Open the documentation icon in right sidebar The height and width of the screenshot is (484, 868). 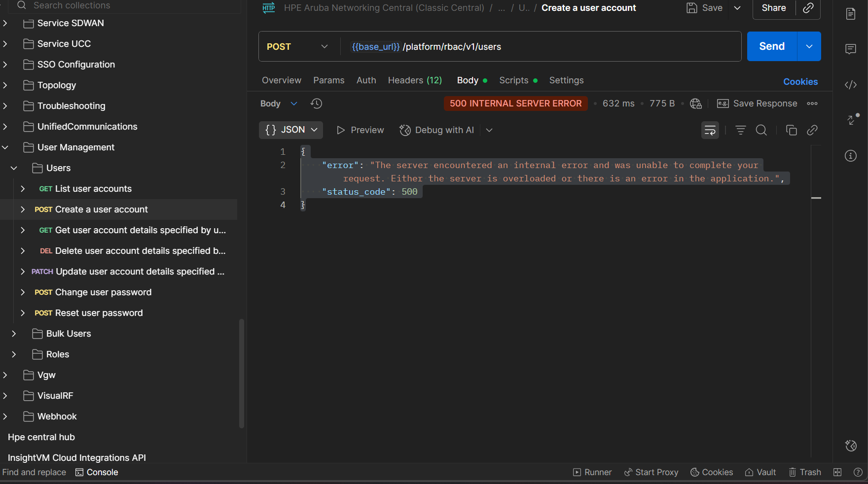coord(851,14)
